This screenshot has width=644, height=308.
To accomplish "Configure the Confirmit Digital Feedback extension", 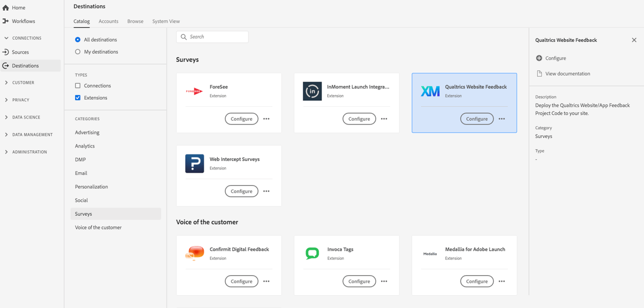I will point(241,281).
